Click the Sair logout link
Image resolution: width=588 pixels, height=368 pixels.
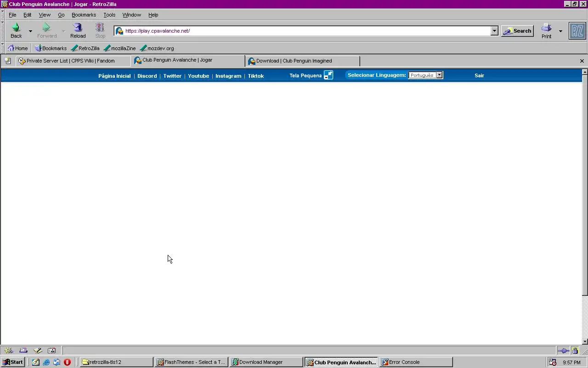[x=479, y=75]
